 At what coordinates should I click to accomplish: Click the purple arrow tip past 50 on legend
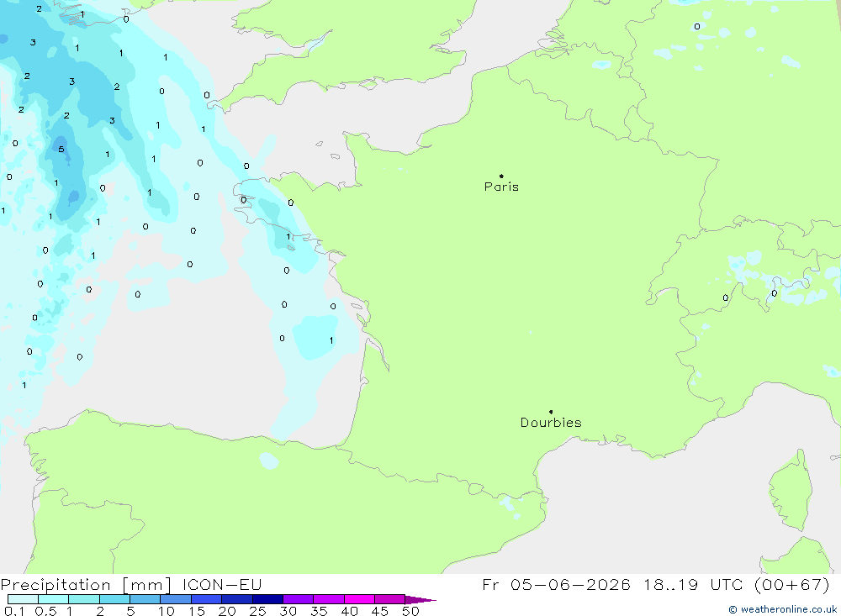click(420, 600)
